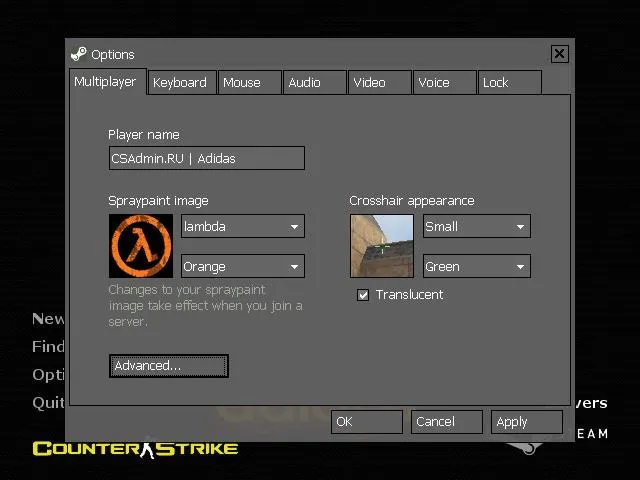640x480 pixels.
Task: Open the Keyboard tab
Action: [x=182, y=82]
